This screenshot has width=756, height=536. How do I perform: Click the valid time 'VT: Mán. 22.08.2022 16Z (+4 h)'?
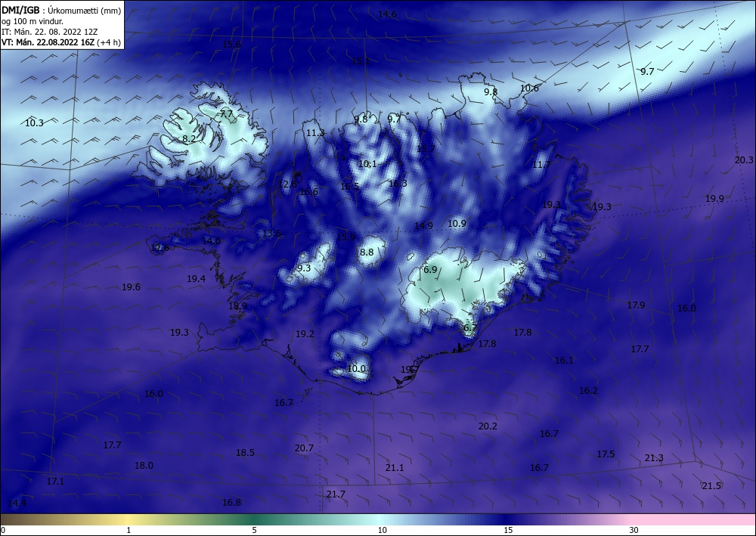pyautogui.click(x=61, y=42)
